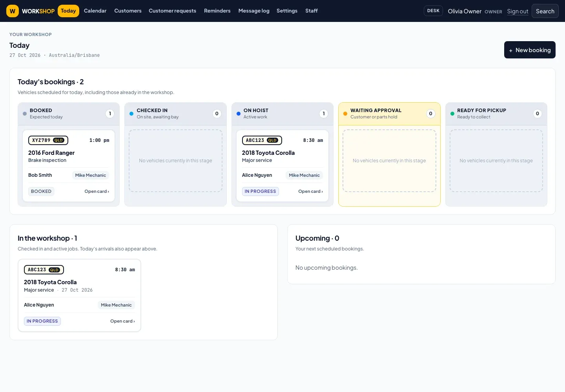Click the DESK mode badge

click(x=433, y=11)
